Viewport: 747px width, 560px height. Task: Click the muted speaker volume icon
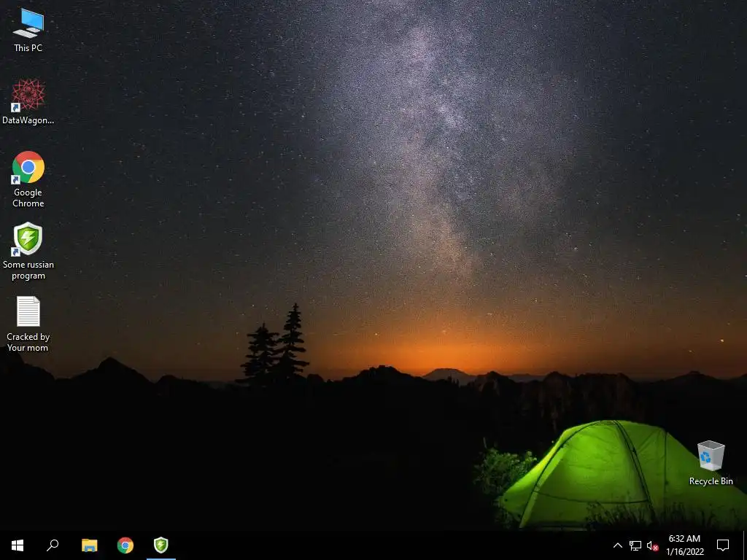[x=652, y=545]
